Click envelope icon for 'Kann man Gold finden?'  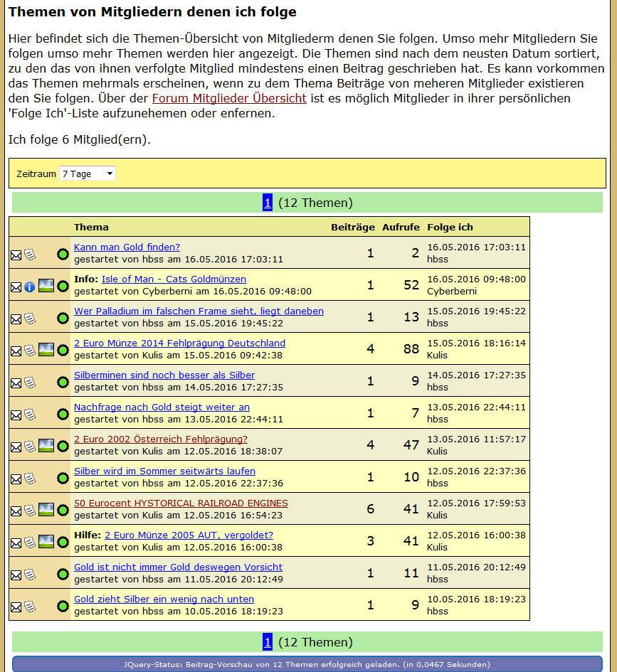[x=16, y=255]
